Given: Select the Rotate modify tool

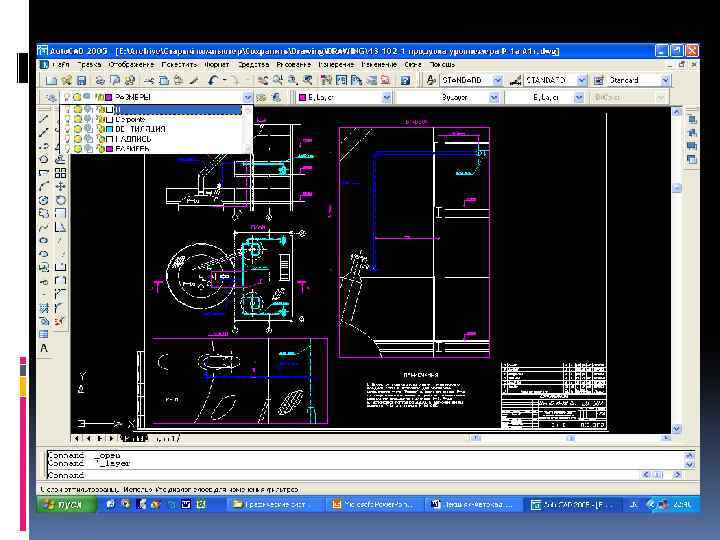Looking at the screenshot, I should click(61, 200).
